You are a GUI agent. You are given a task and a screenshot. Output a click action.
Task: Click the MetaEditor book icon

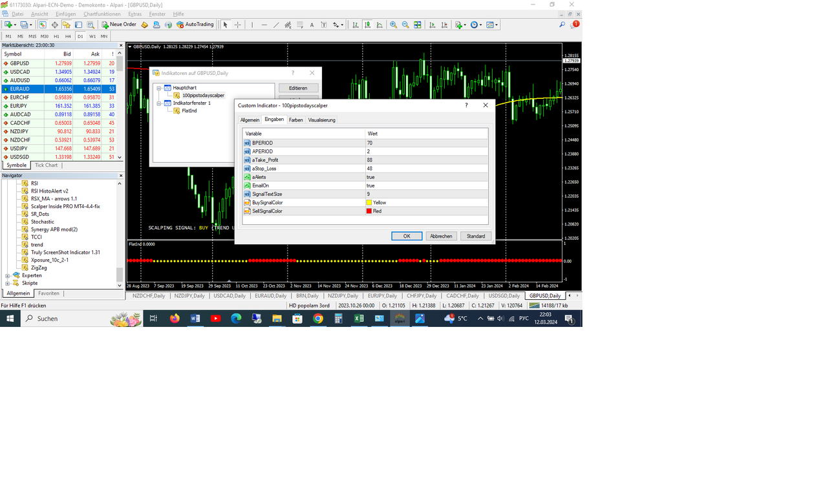coord(144,25)
